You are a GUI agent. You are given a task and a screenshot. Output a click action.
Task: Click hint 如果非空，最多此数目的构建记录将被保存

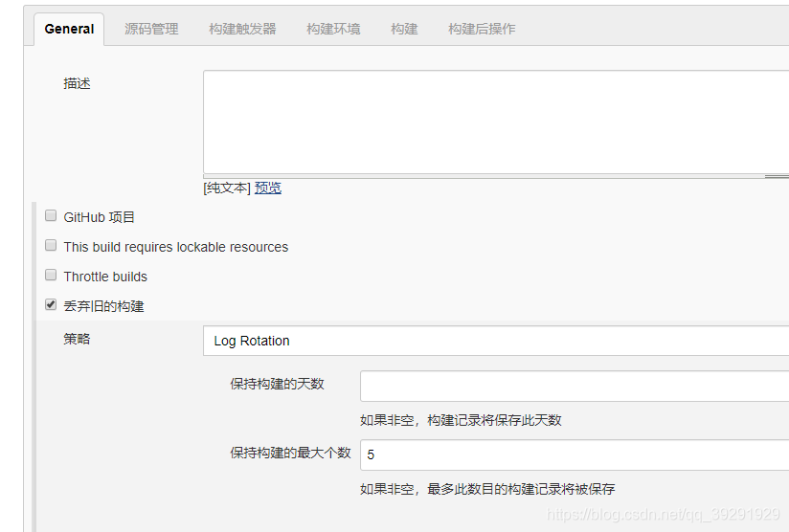click(x=487, y=489)
